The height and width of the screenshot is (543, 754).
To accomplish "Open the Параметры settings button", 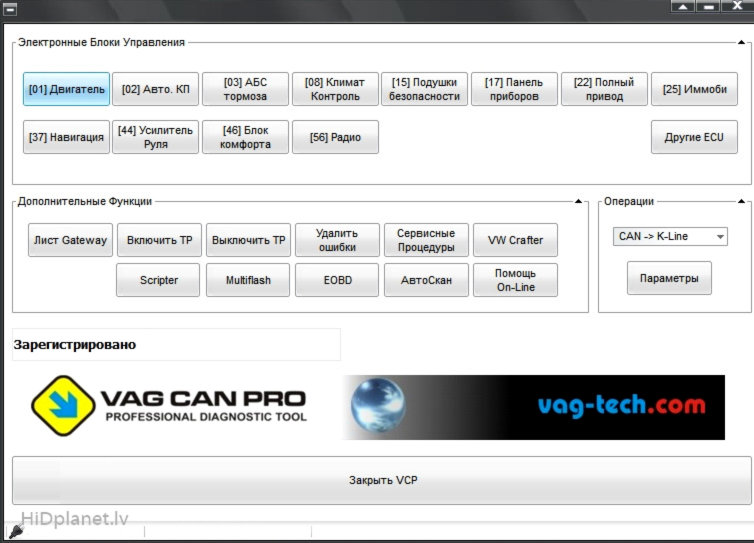I will (669, 278).
